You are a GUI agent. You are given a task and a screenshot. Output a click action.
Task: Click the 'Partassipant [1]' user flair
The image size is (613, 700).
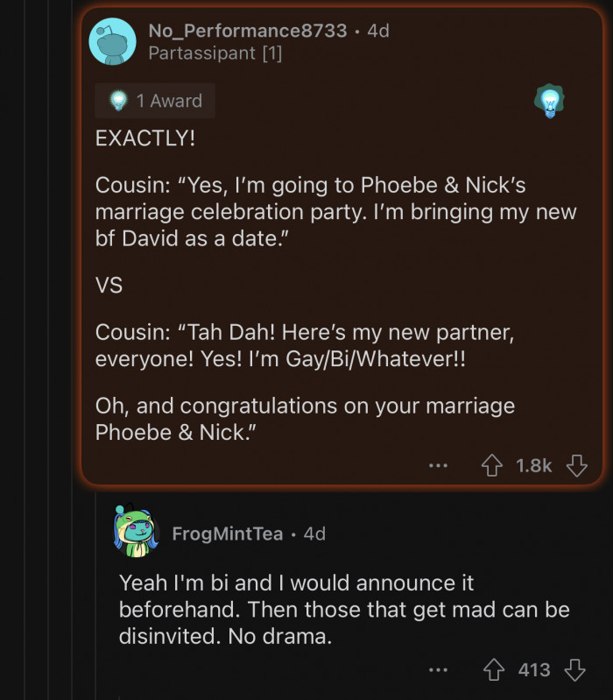(215, 53)
